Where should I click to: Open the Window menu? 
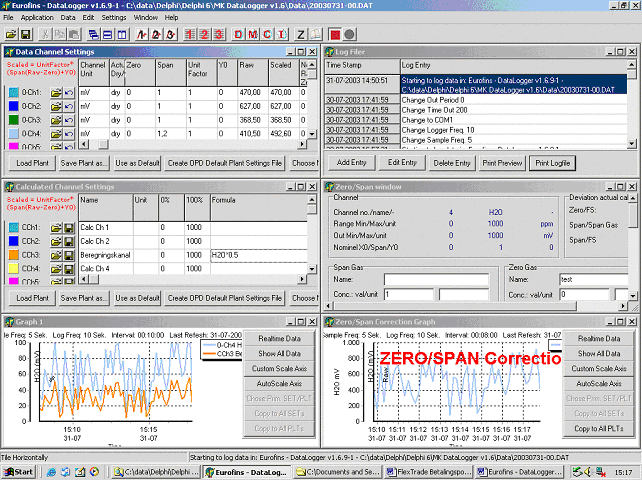pos(146,18)
